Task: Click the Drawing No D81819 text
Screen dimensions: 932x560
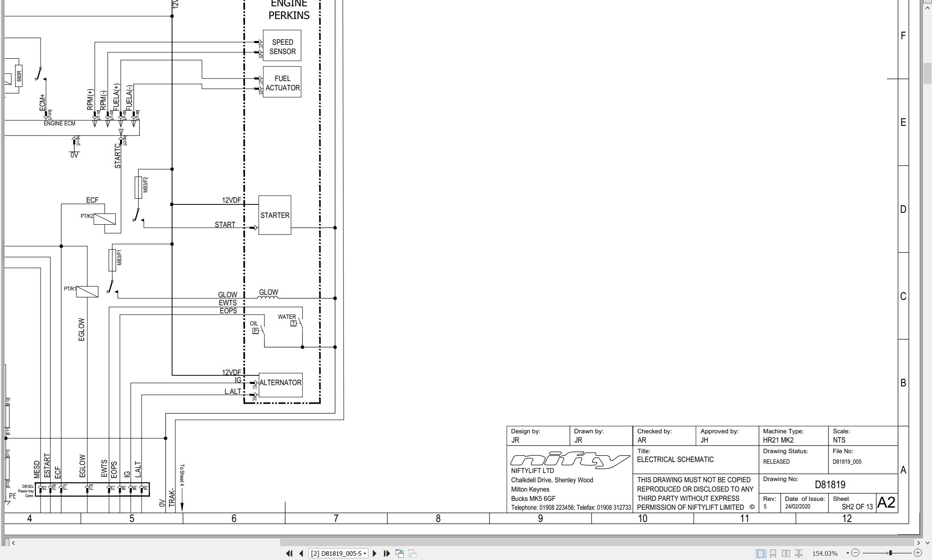Action: pos(830,484)
